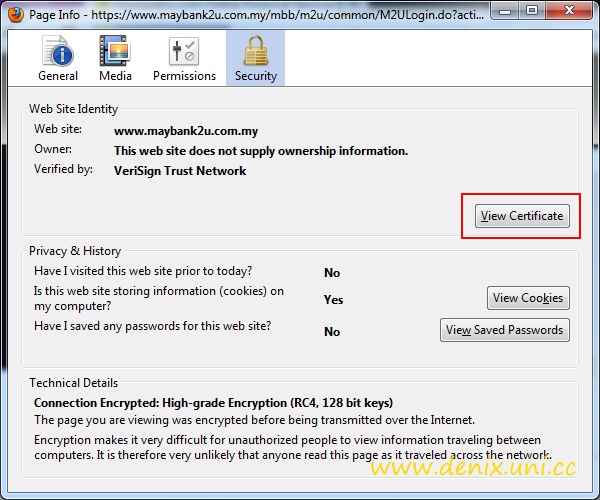Click the Connection Encrypted heading text

click(214, 403)
